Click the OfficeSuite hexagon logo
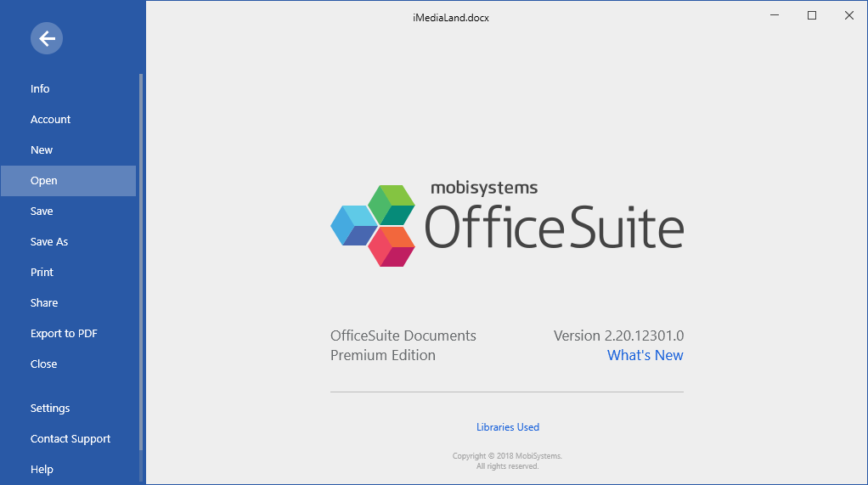Image resolution: width=868 pixels, height=485 pixels. pyautogui.click(x=373, y=226)
